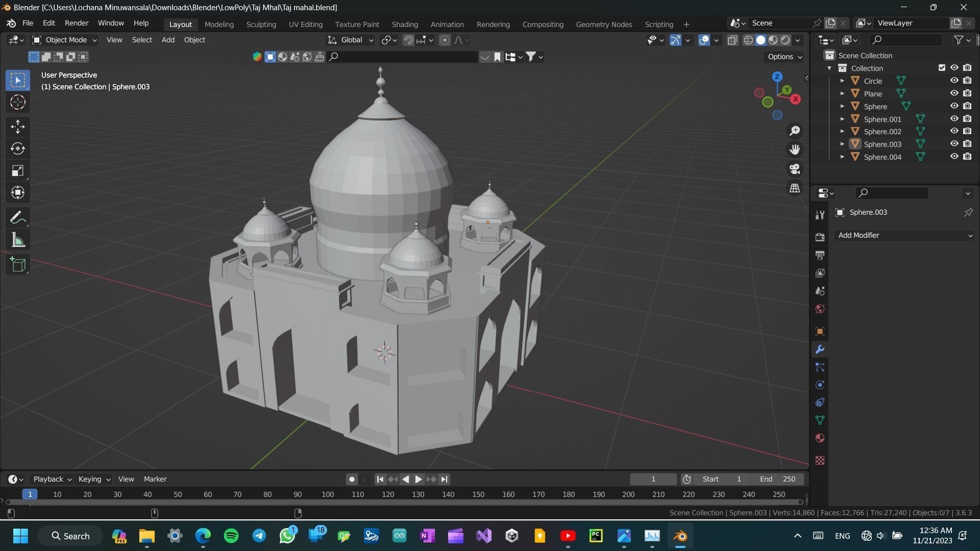Hide Sphere.001 in viewport via eye
Viewport: 980px width, 551px height.
[x=954, y=119]
